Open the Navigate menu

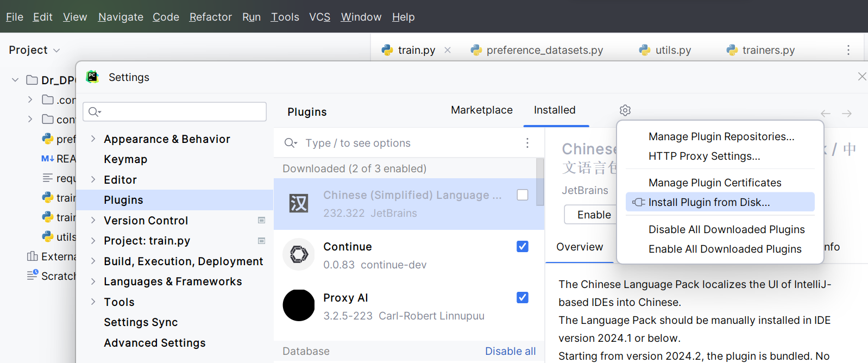coord(121,17)
